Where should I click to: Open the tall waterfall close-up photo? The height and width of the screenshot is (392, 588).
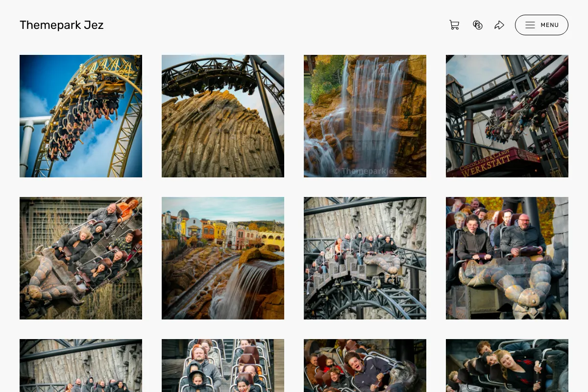pyautogui.click(x=365, y=116)
